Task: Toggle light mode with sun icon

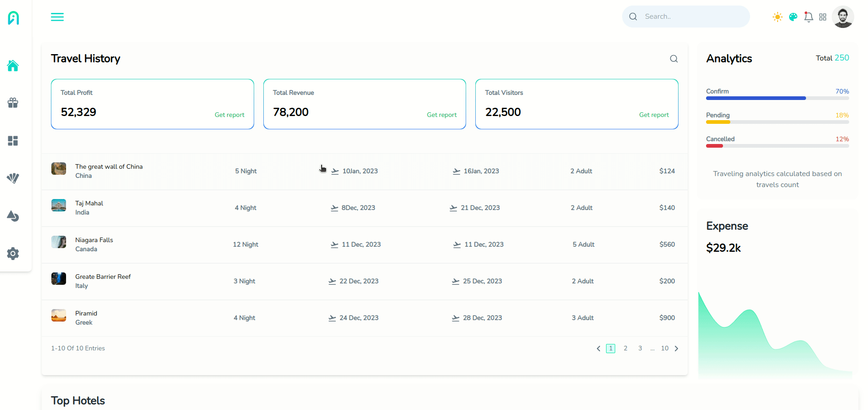Action: pyautogui.click(x=777, y=17)
